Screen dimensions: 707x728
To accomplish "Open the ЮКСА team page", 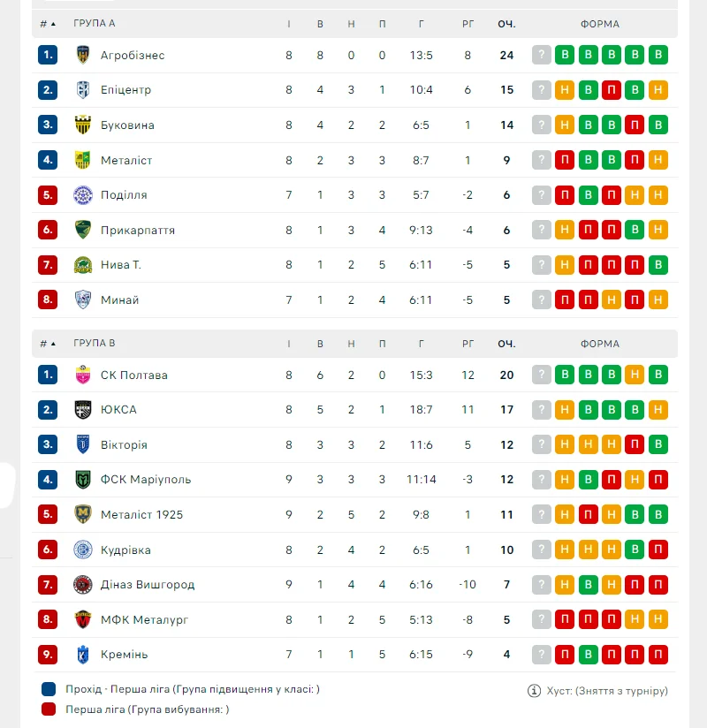I will (118, 410).
